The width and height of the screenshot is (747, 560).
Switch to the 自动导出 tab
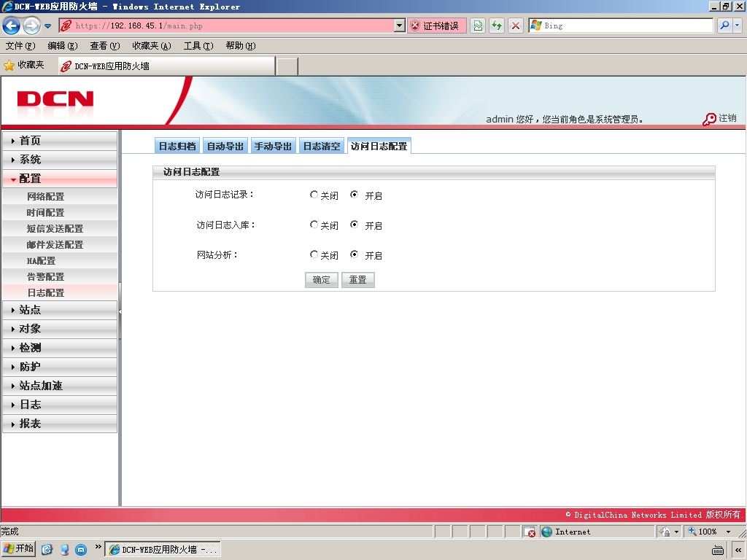coord(225,146)
